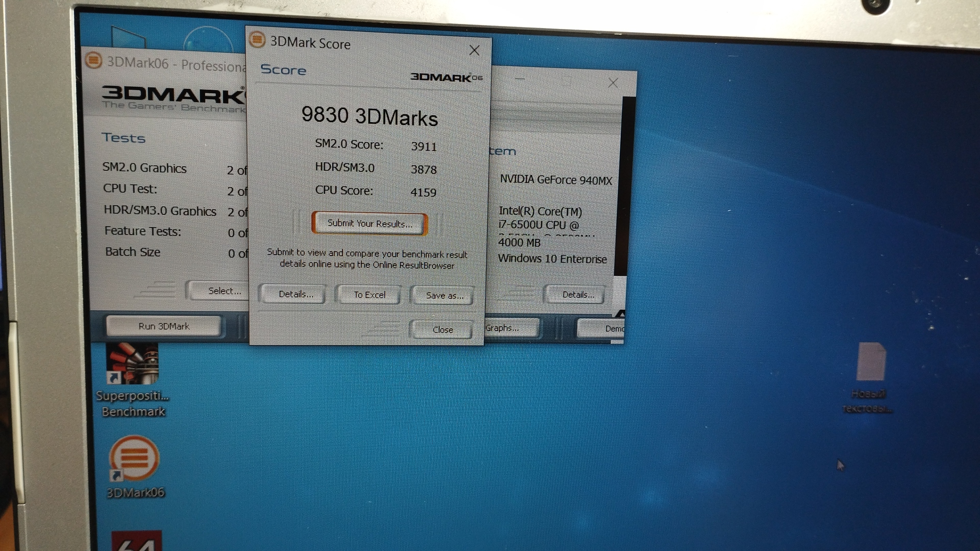Click Save as to store the result

pos(444,296)
